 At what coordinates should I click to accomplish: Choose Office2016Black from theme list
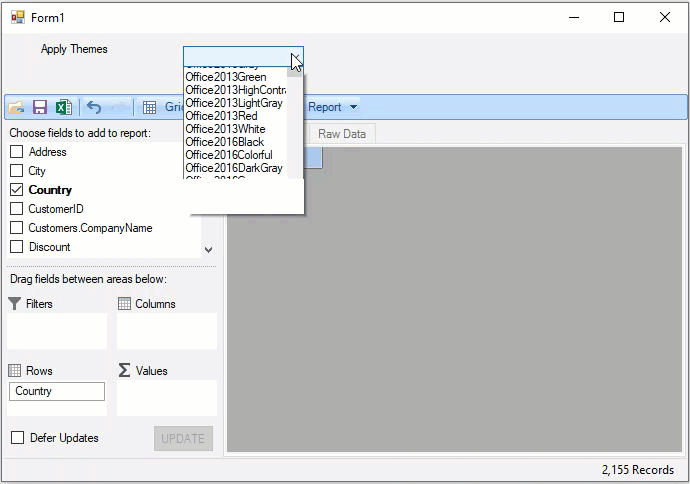224,142
